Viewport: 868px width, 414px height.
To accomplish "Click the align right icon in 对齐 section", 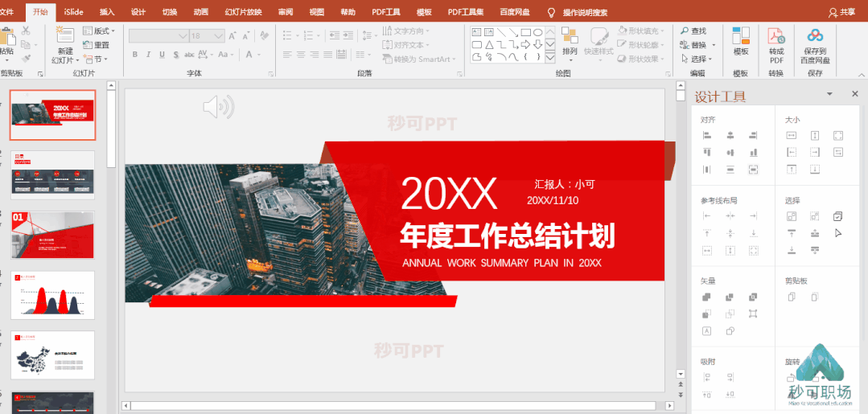I will pyautogui.click(x=753, y=135).
